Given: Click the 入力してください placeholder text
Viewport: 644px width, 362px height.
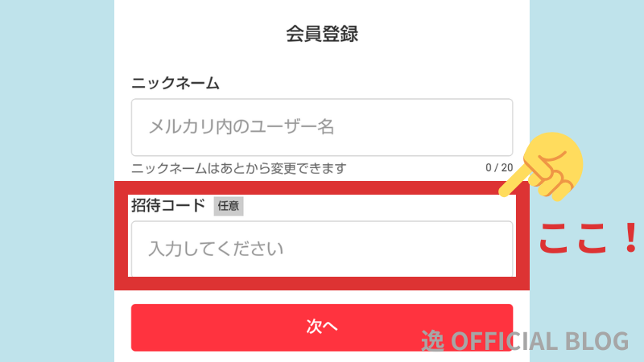Looking at the screenshot, I should (217, 249).
